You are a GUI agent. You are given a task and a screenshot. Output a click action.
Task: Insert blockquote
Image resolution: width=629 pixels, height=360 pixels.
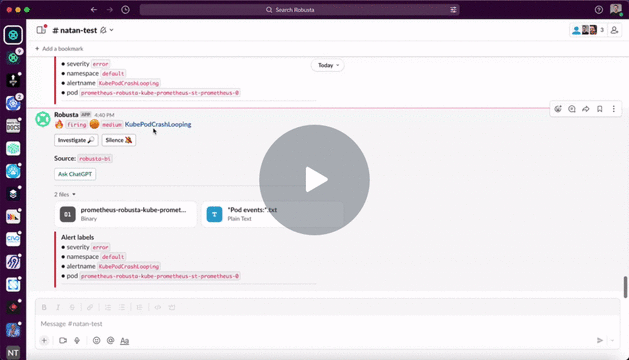pos(139,307)
